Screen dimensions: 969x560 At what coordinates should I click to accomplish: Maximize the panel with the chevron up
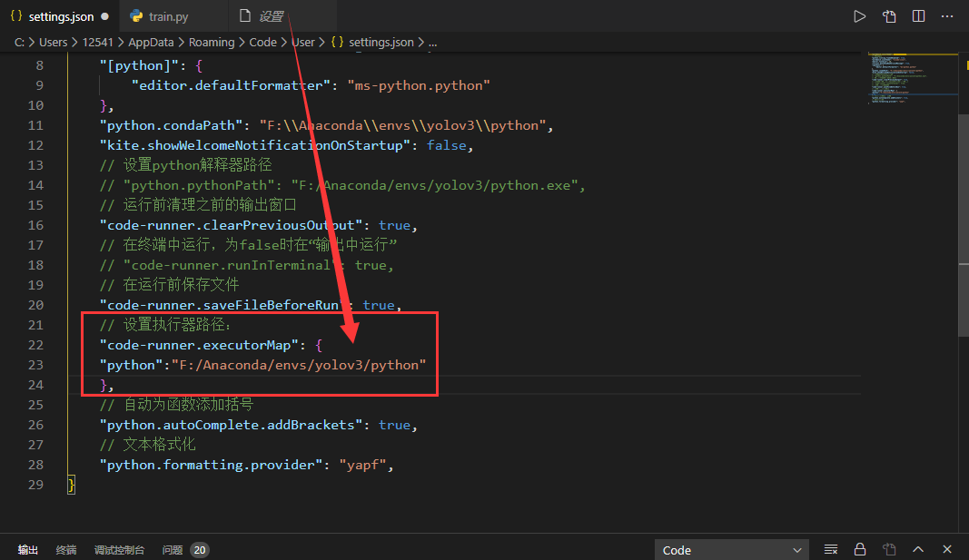pos(918,549)
